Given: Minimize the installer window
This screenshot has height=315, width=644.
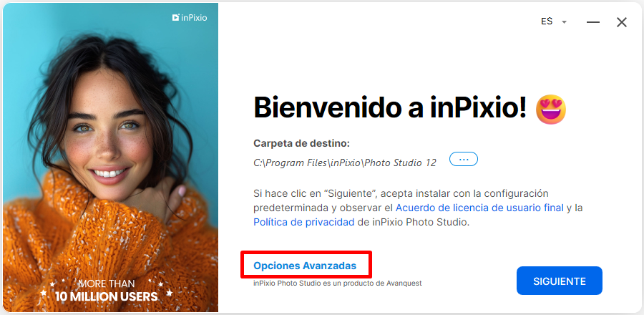Looking at the screenshot, I should (x=593, y=21).
